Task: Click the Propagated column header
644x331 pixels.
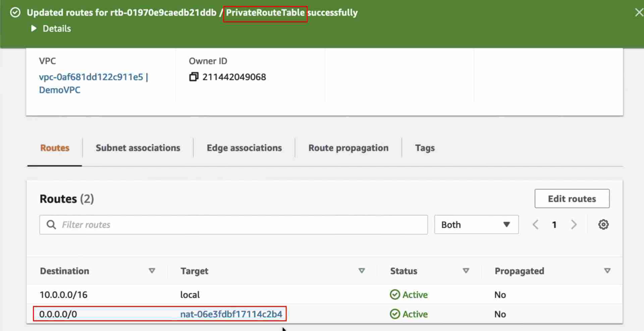Action: point(519,271)
